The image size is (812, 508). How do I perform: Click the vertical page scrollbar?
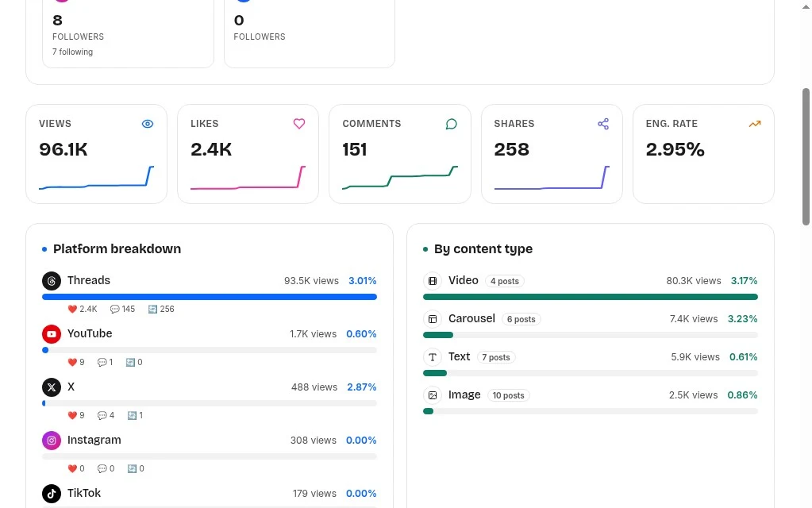(x=806, y=156)
